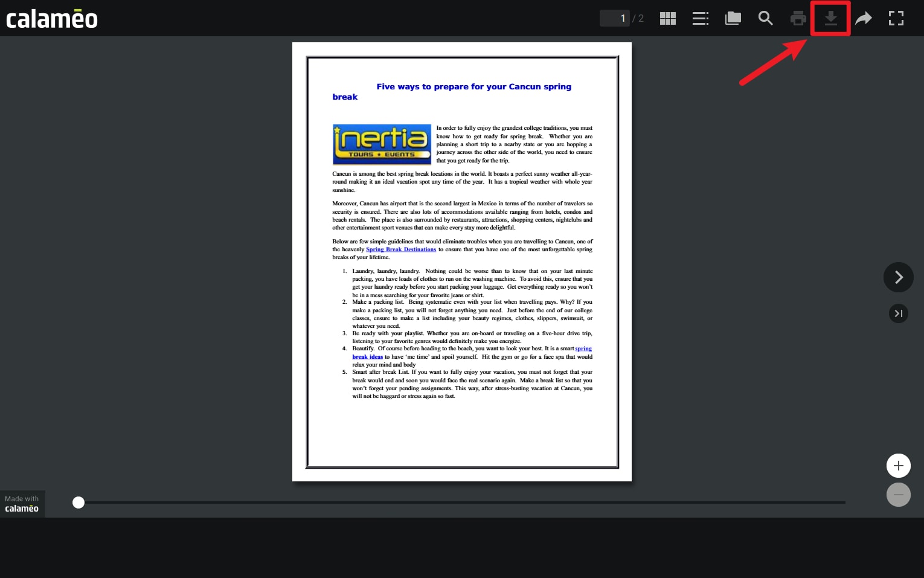Image resolution: width=924 pixels, height=578 pixels.
Task: Show the table of contents list
Action: (700, 19)
